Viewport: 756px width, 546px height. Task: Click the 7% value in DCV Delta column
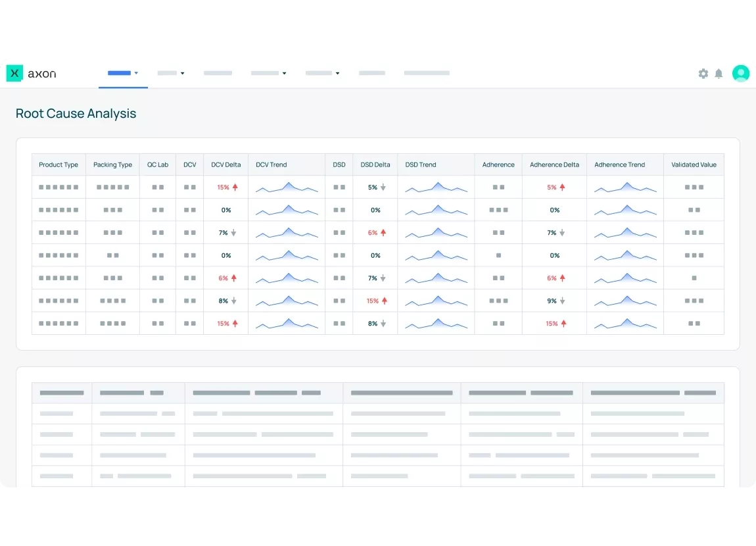point(223,232)
